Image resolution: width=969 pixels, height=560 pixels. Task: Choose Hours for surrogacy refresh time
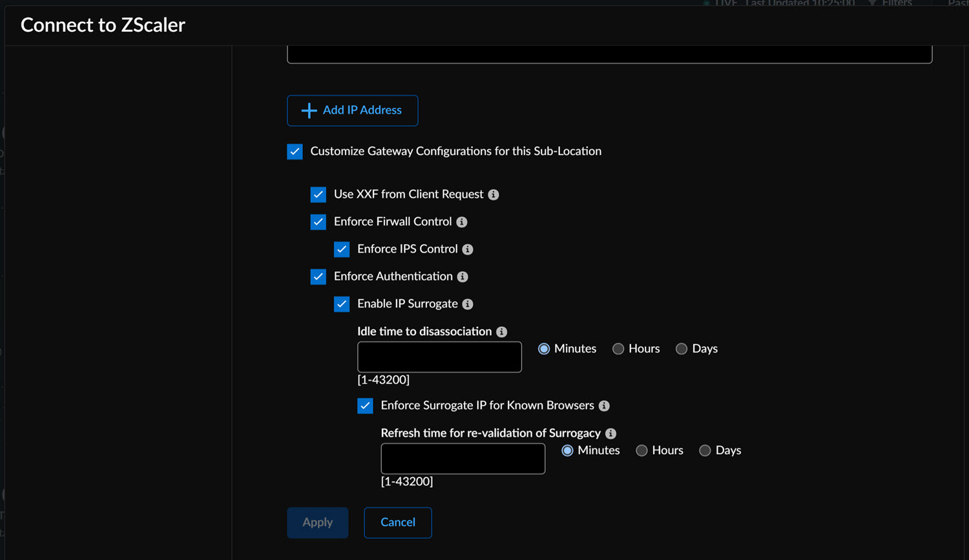click(641, 451)
